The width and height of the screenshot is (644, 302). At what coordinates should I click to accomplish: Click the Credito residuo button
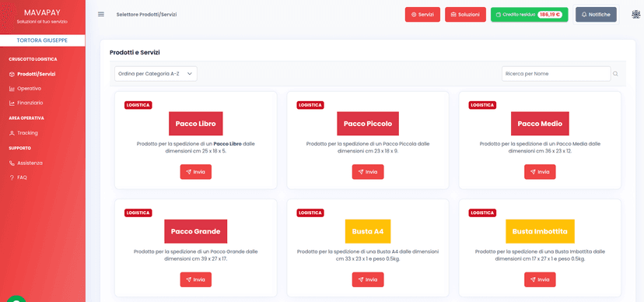tap(530, 14)
